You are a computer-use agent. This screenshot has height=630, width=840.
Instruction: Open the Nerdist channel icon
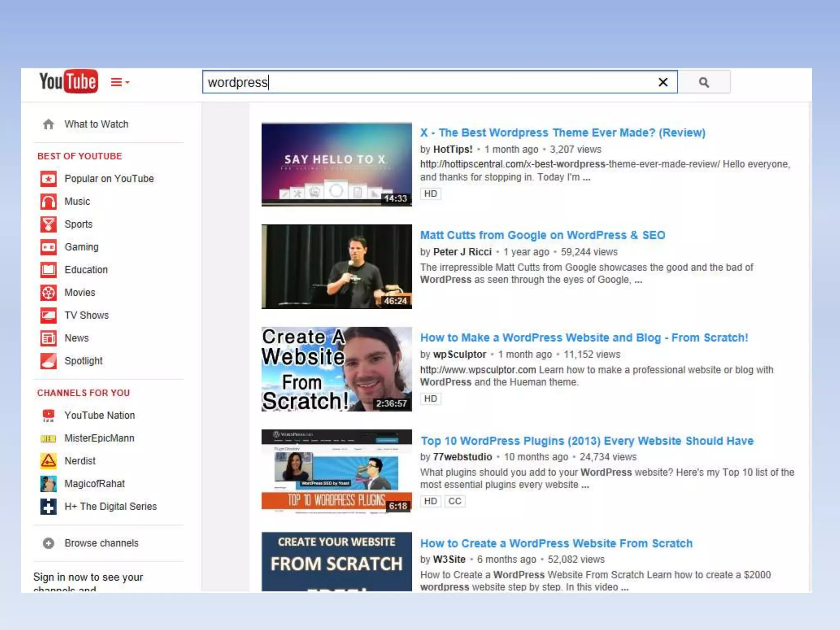(48, 461)
